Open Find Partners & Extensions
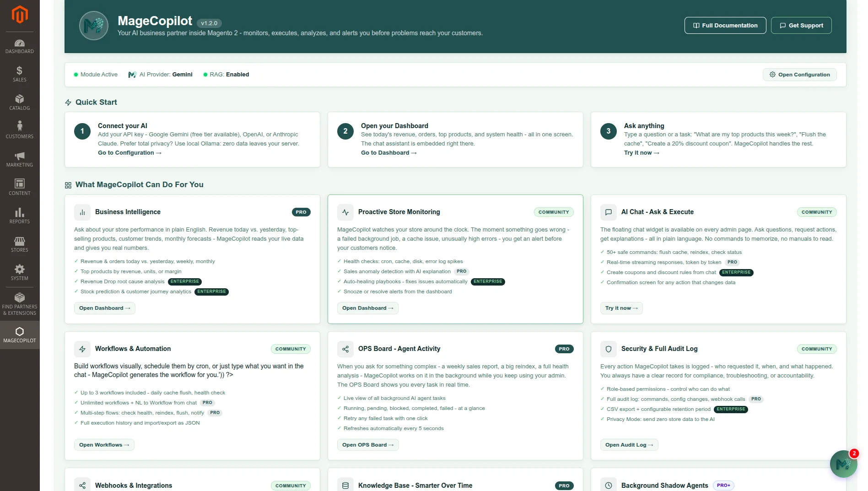Screen dimensions: 868x491 [20, 304]
